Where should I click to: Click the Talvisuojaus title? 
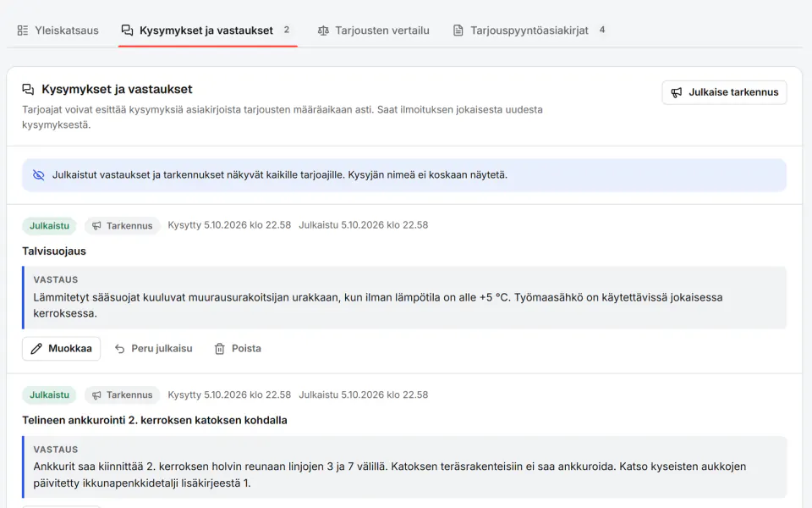54,251
